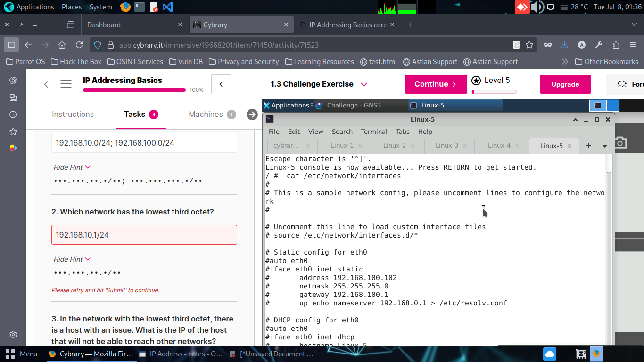
Task: Launch Visual Studio Code from top panel
Action: pos(167,7)
